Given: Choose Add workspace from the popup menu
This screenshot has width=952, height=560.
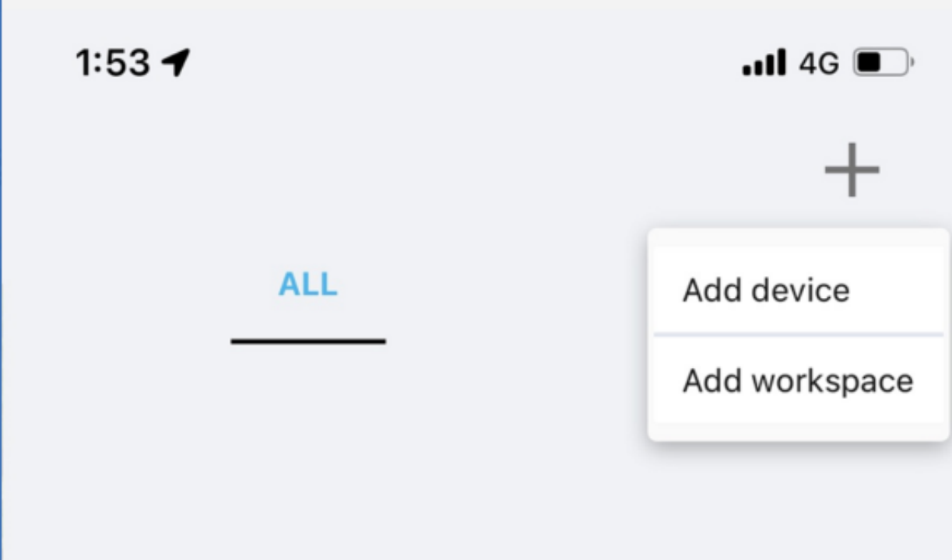Looking at the screenshot, I should 799,381.
